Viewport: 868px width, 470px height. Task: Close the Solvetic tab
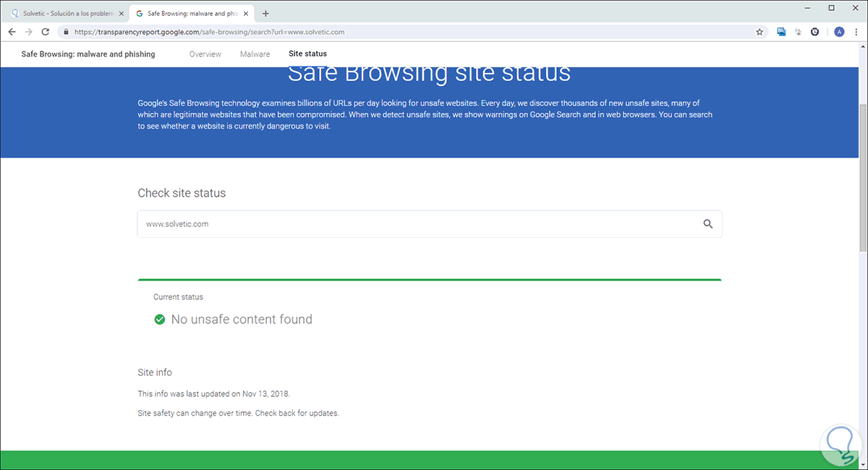[122, 14]
